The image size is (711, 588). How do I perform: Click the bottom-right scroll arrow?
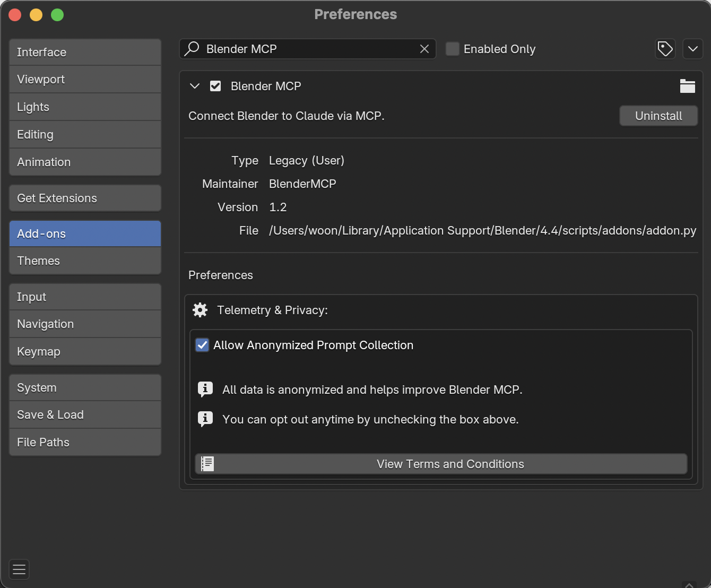point(689,584)
